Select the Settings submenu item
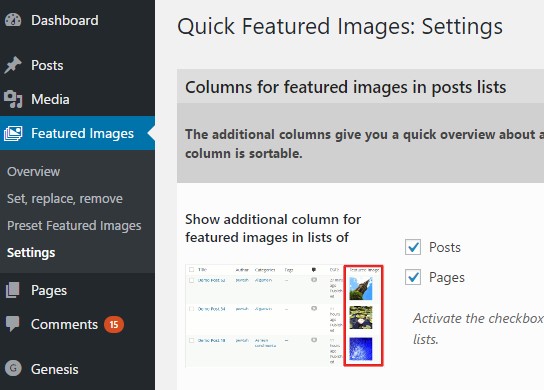This screenshot has width=544, height=390. tap(31, 253)
